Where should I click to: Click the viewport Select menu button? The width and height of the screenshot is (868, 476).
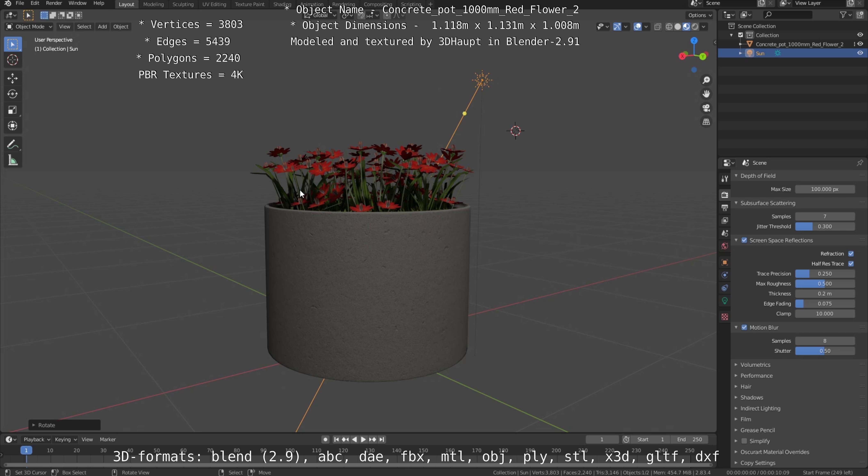(x=84, y=27)
